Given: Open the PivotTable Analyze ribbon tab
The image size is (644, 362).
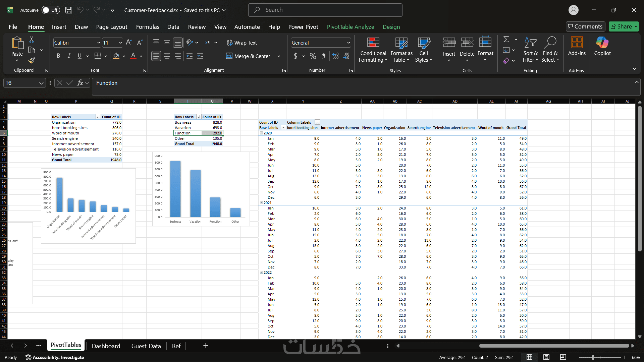Looking at the screenshot, I should [350, 27].
